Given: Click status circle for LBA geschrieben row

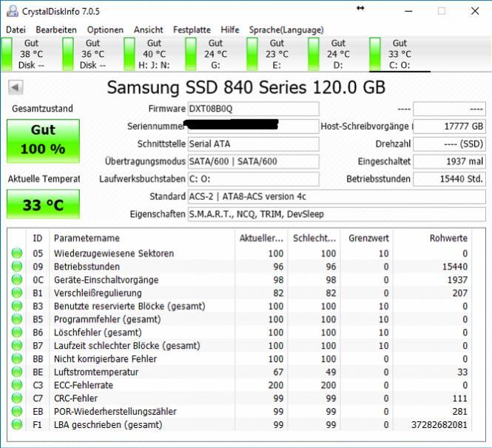Looking at the screenshot, I should click(x=17, y=424).
